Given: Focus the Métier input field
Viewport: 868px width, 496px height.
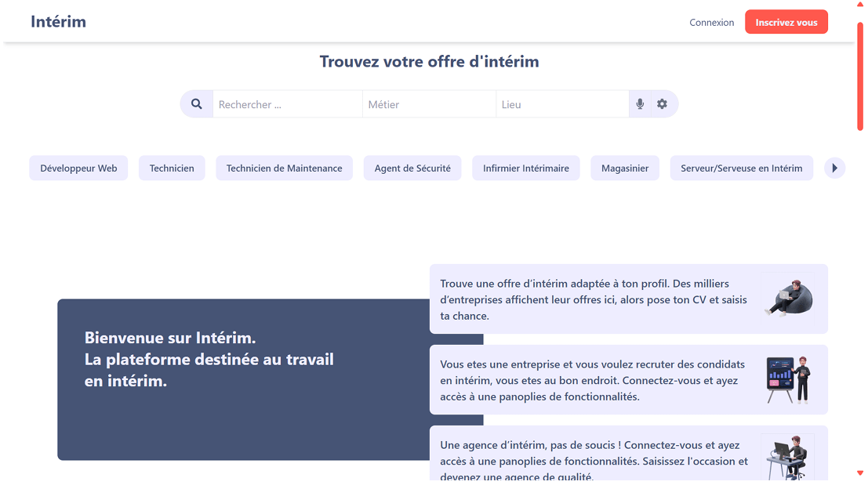Looking at the screenshot, I should pos(429,104).
